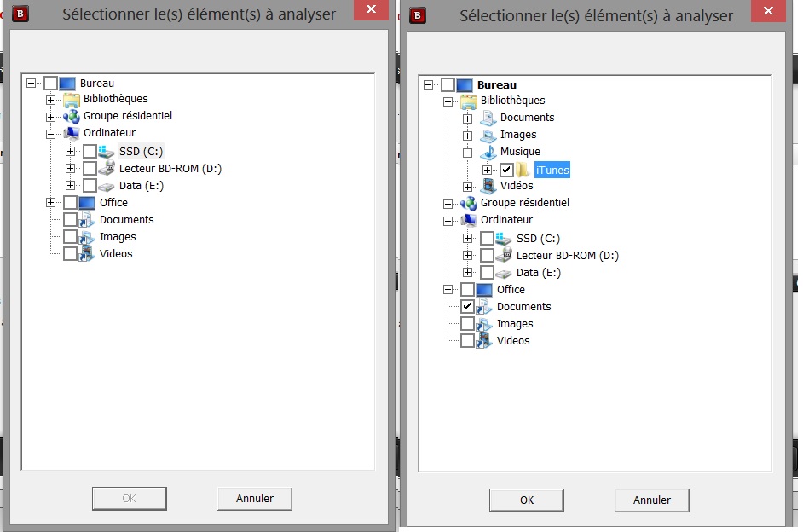803x532 pixels.
Task: Expand Office node in right window
Action: click(x=448, y=289)
